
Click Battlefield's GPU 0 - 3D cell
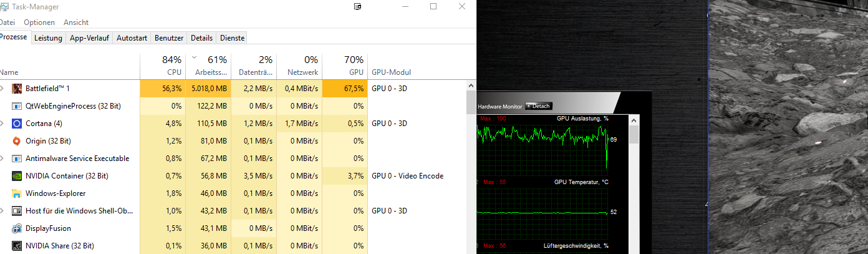[389, 89]
